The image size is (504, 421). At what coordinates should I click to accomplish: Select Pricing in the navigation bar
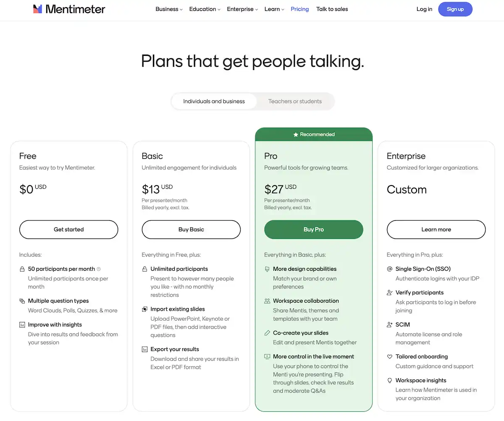tap(299, 9)
